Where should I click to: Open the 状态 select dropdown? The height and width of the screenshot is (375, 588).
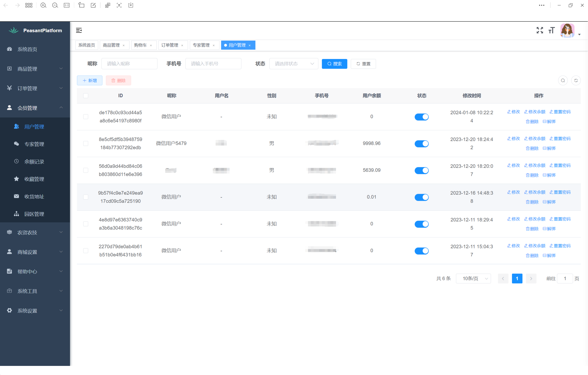click(x=294, y=64)
